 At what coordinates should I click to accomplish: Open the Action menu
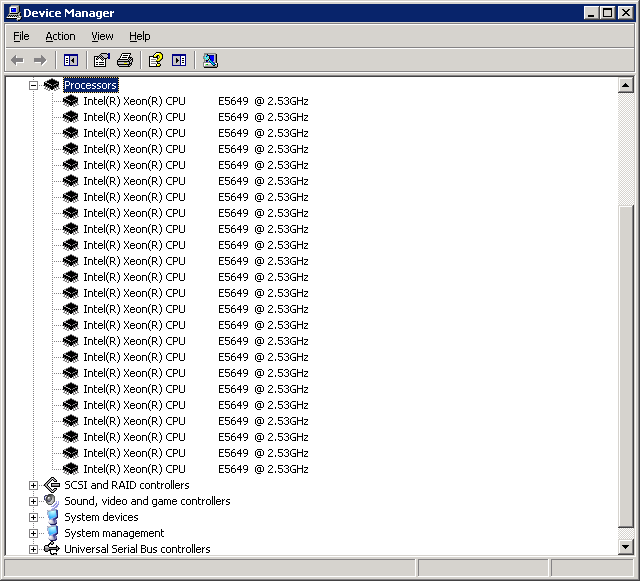pyautogui.click(x=60, y=36)
